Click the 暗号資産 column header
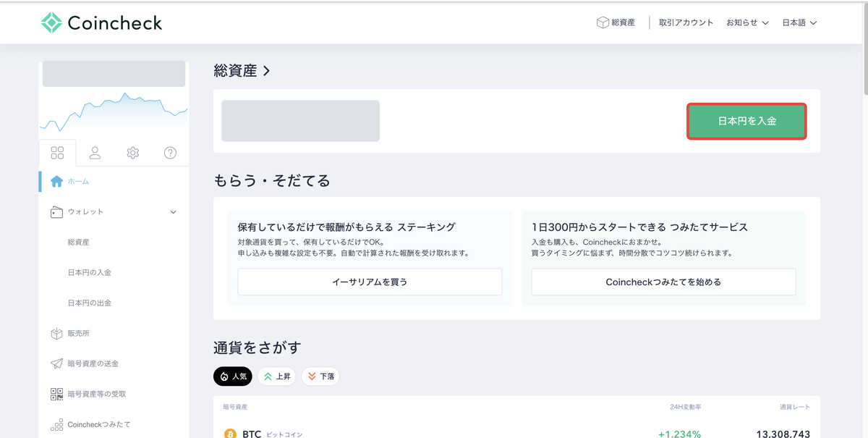 pos(236,408)
